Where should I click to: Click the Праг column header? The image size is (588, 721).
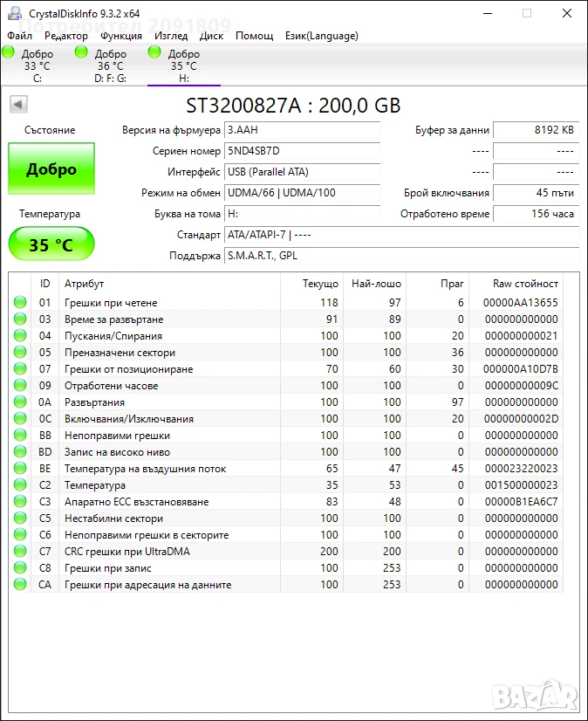[438, 283]
